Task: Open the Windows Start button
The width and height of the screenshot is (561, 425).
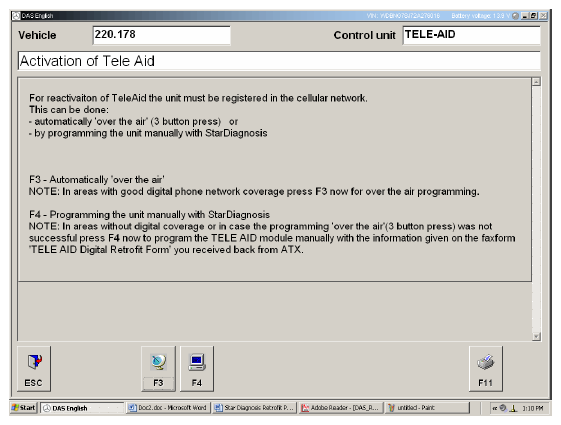Action: (x=24, y=408)
